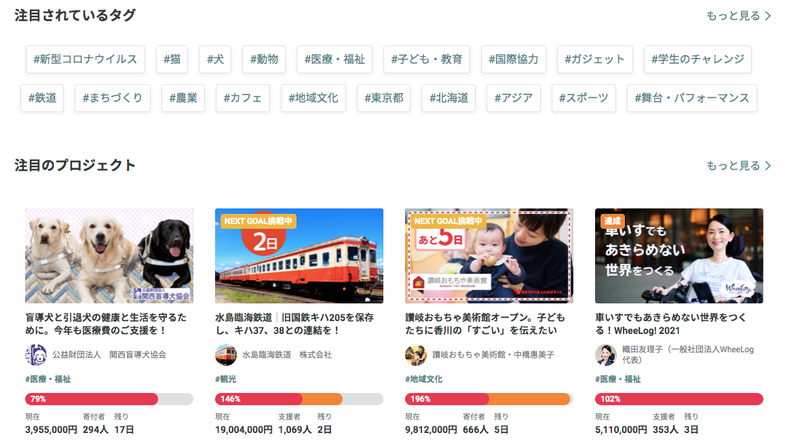The width and height of the screenshot is (800, 446).
Task: Click the 102% progress bar
Action: point(679,399)
